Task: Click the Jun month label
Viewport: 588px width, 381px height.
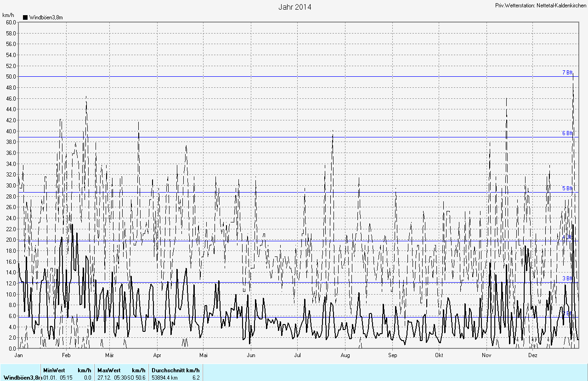Action: [251, 356]
